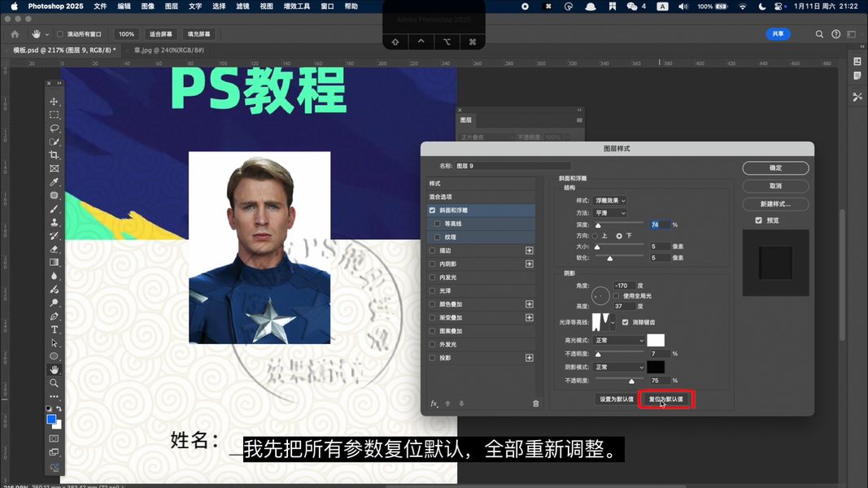
Task: Select the Hand tool in toolbox
Action: pos(54,369)
